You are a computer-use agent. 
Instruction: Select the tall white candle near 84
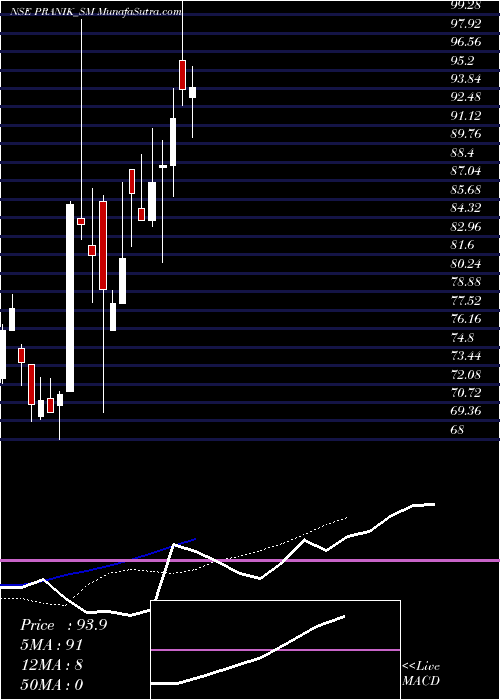click(70, 298)
